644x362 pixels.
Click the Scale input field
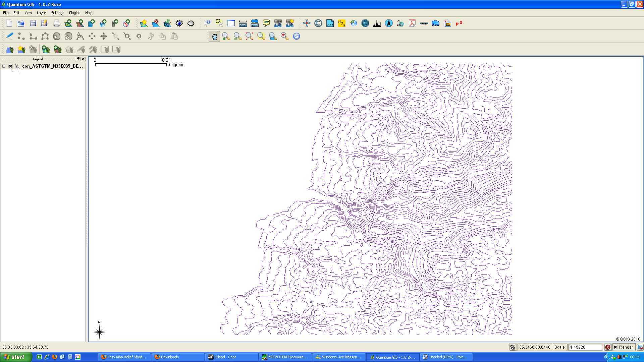click(x=585, y=347)
